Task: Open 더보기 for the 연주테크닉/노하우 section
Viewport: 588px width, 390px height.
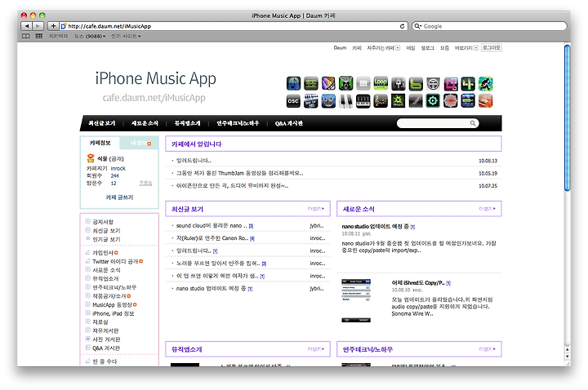Action: point(487,348)
